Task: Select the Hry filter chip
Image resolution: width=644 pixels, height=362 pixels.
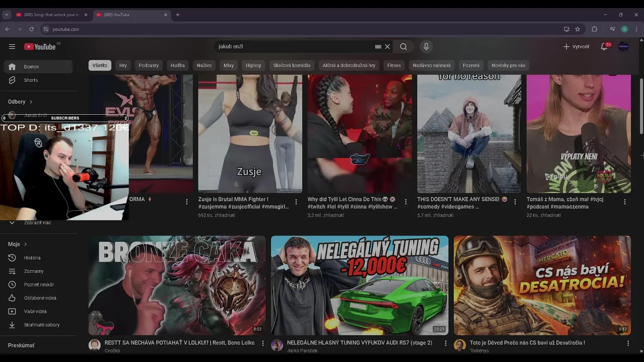Action: (x=123, y=65)
